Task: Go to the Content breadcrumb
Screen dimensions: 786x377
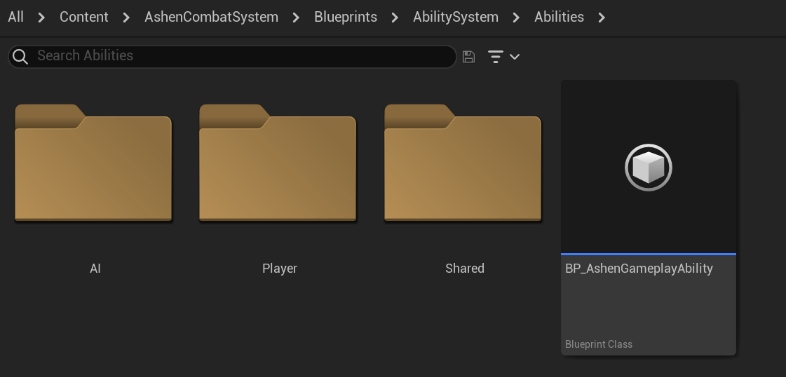Action: [84, 17]
